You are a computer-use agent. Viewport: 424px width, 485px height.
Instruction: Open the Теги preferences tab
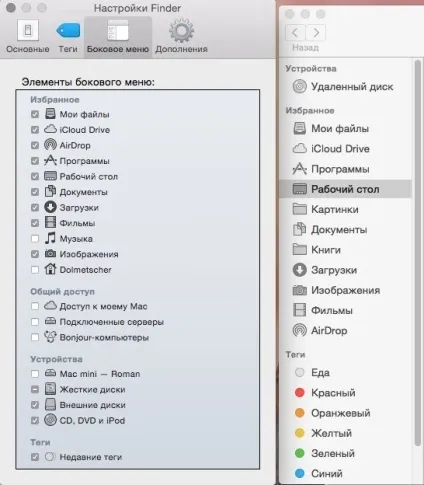(68, 37)
